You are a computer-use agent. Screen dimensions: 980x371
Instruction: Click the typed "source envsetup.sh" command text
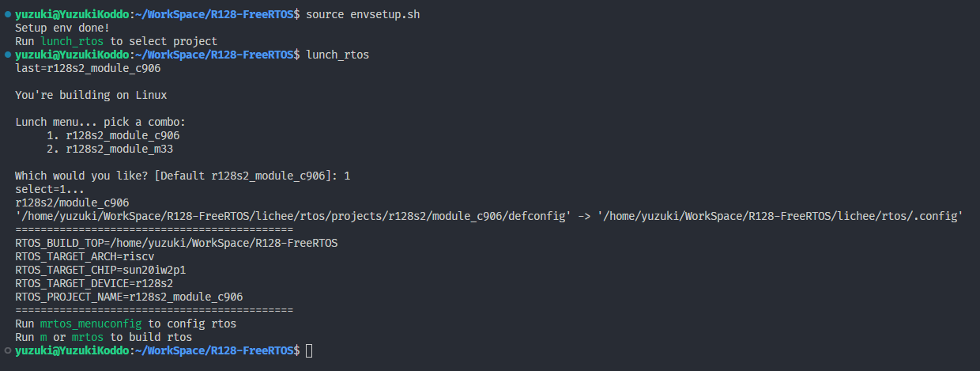point(363,14)
